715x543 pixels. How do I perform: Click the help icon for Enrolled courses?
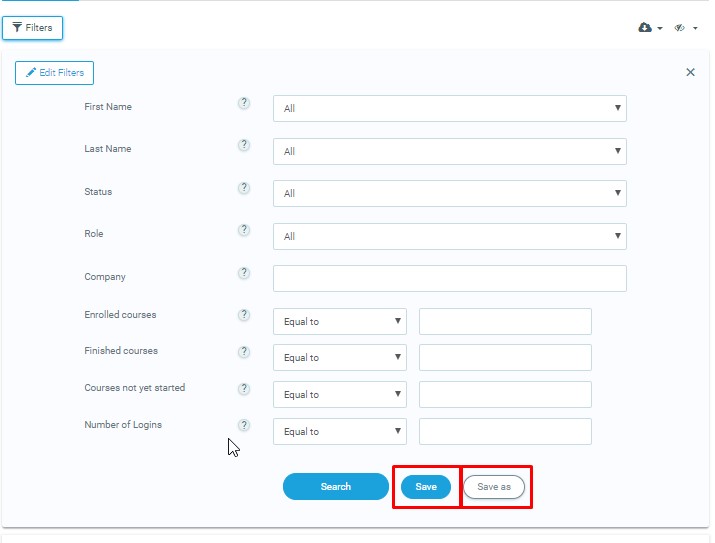[x=244, y=315]
